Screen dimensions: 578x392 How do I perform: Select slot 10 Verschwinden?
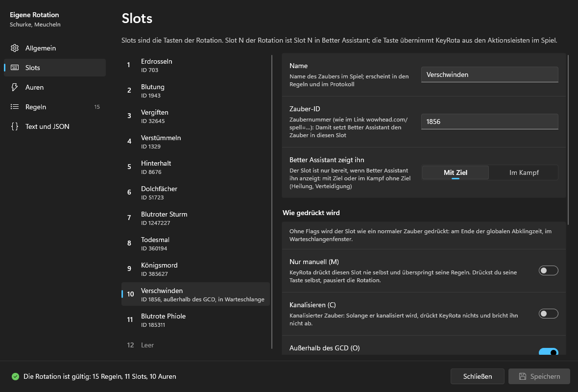195,294
